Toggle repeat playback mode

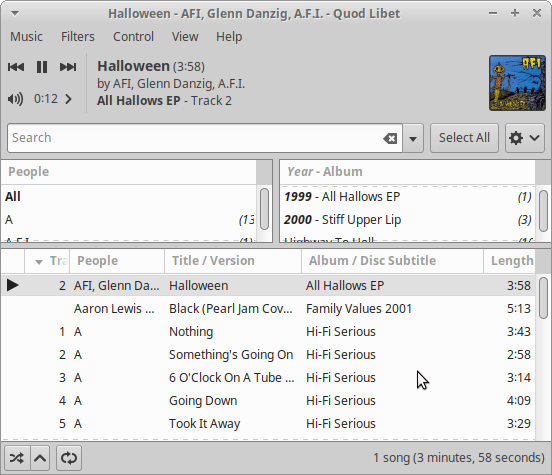tap(69, 458)
